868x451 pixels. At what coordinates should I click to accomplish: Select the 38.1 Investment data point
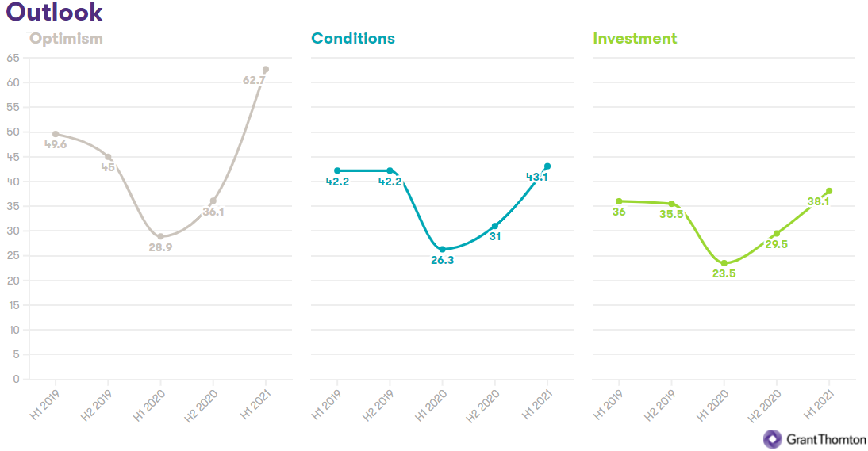point(829,191)
